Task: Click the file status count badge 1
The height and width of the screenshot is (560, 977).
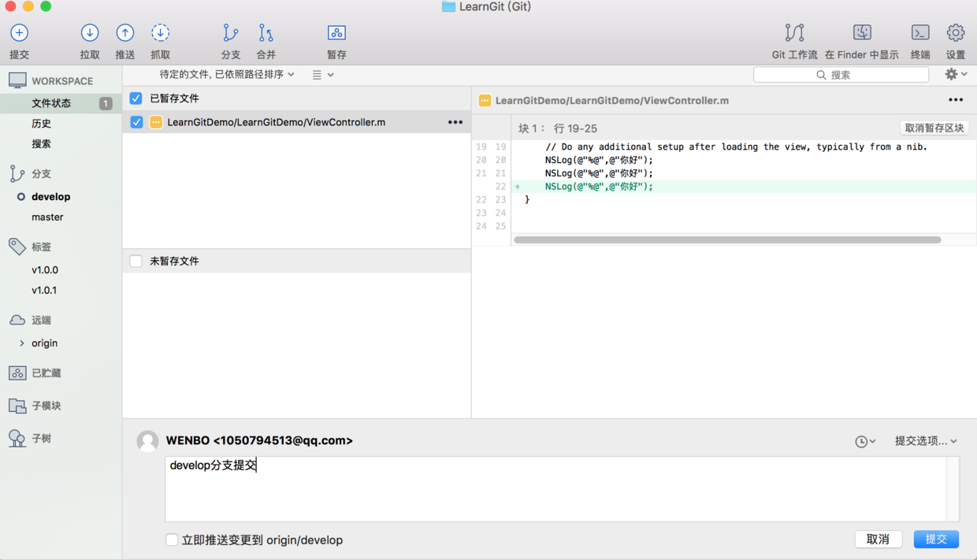Action: pyautogui.click(x=105, y=103)
